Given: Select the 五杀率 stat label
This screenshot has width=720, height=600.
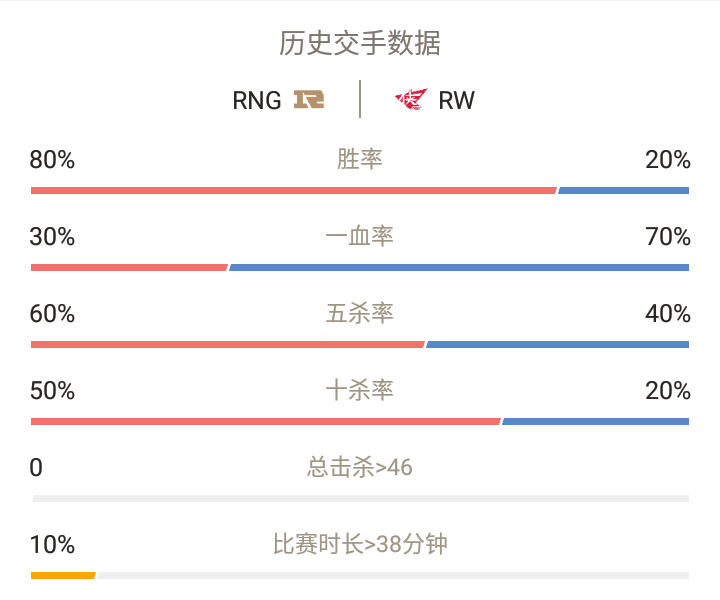Looking at the screenshot, I should click(x=360, y=314).
